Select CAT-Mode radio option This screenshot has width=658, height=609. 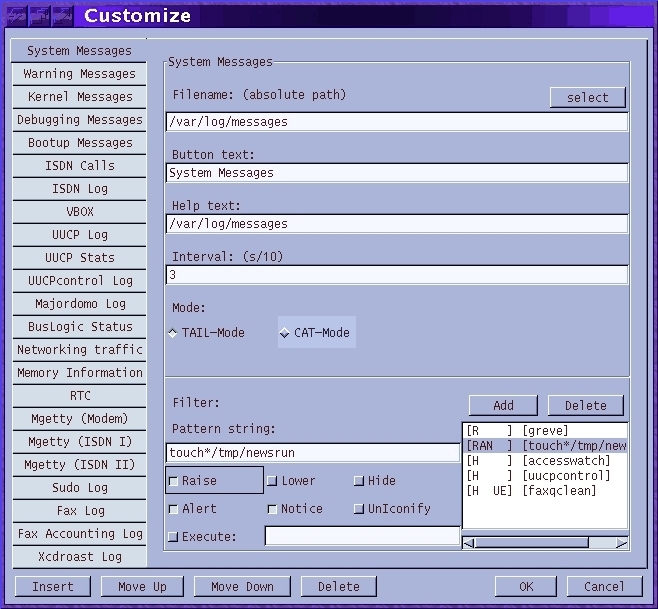tap(317, 332)
